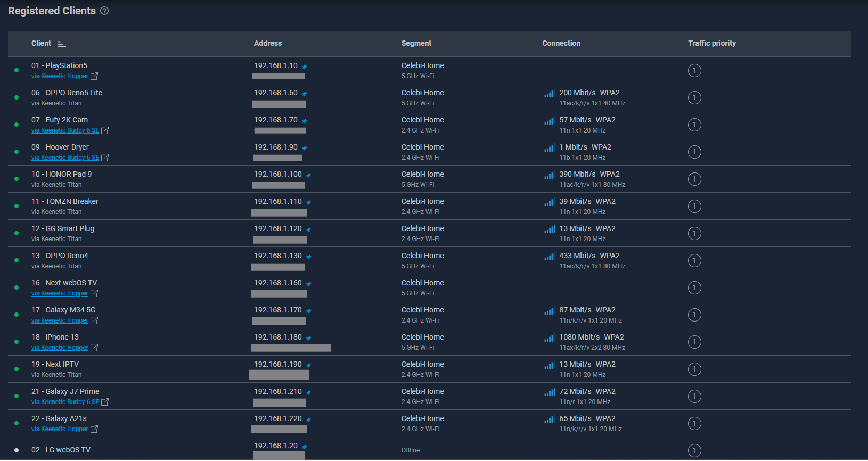
Task: Open the Registered Clients help icon
Action: [x=104, y=11]
